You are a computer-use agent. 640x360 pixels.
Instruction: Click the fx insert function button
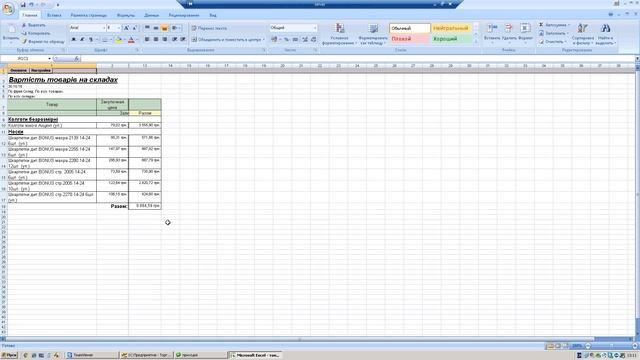click(x=76, y=58)
